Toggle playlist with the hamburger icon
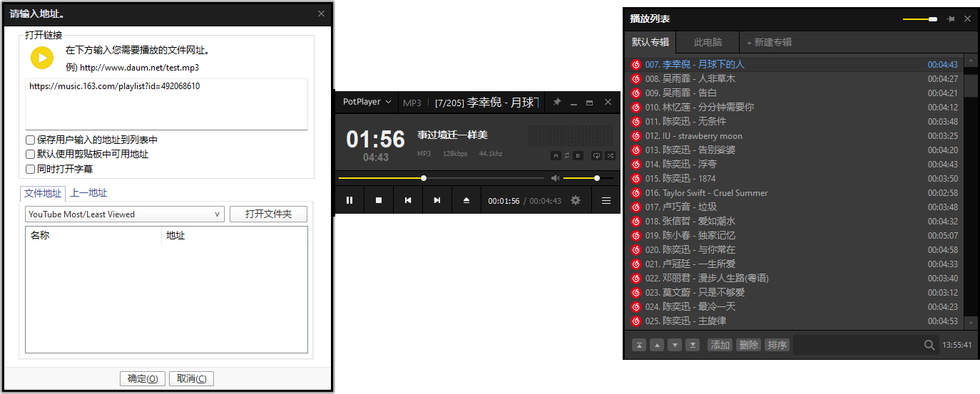 click(x=606, y=200)
